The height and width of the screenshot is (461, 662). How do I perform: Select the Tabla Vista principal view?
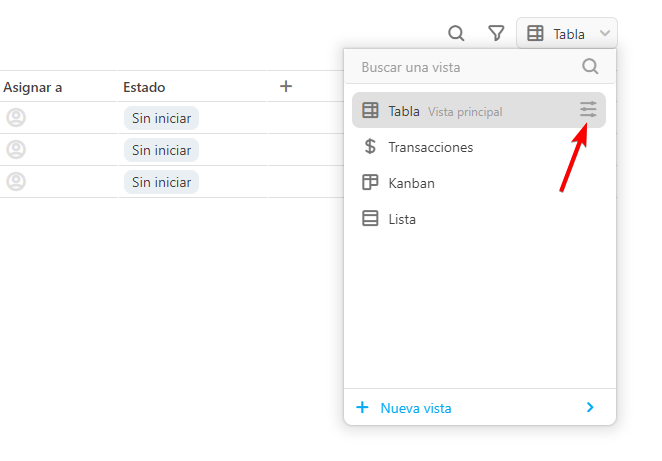[479, 111]
